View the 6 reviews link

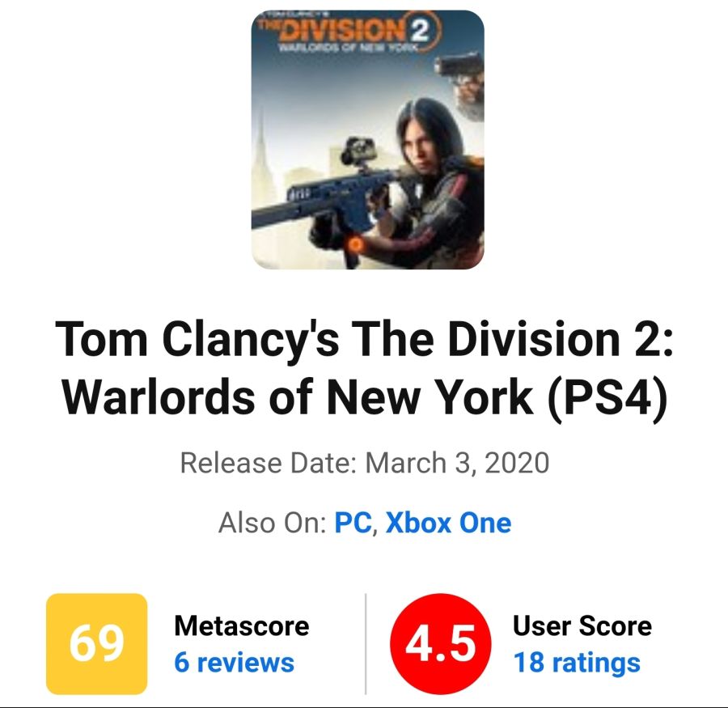click(234, 663)
